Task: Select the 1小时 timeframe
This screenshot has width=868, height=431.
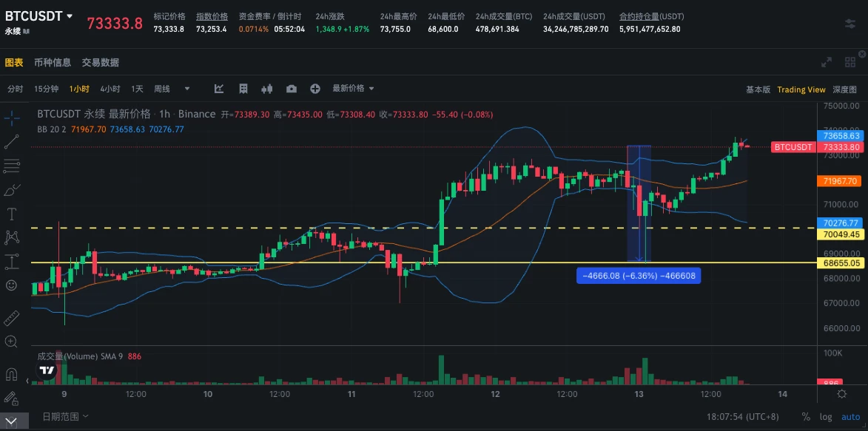Action: (79, 89)
